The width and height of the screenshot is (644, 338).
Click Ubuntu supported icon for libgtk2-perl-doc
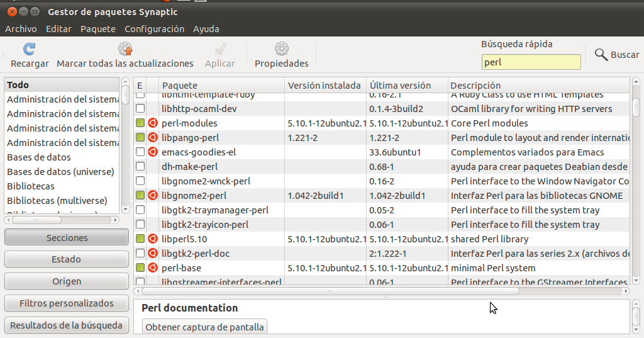pos(153,253)
